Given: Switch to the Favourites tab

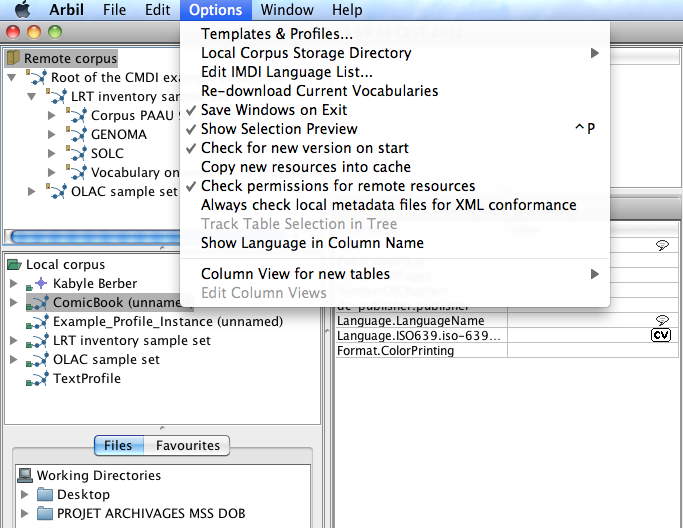Looking at the screenshot, I should tap(187, 446).
